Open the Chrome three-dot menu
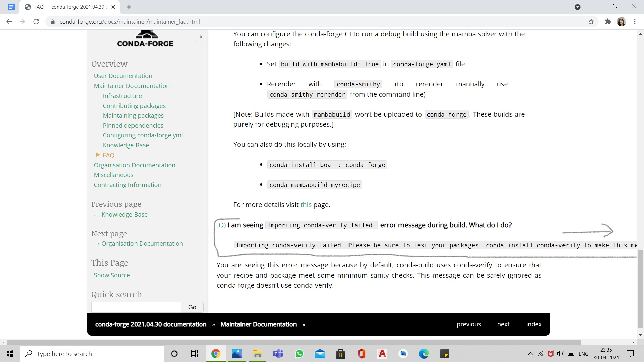The height and width of the screenshot is (362, 644). click(635, 22)
